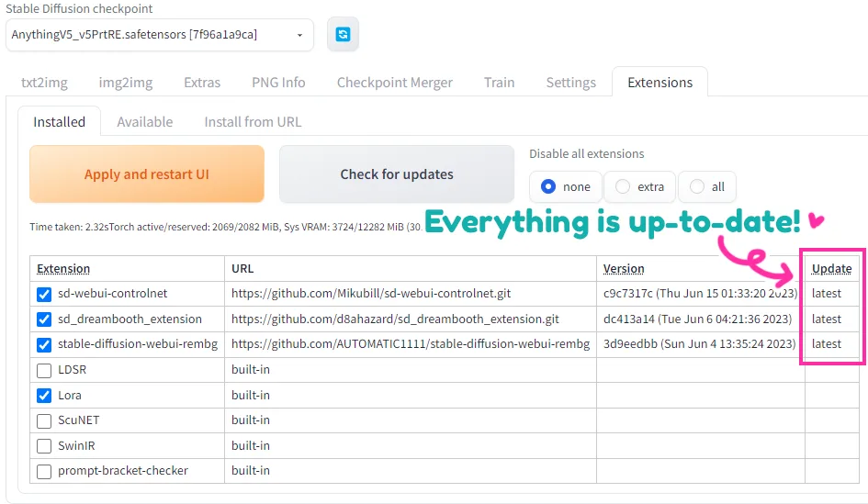Click version 3d9eedbb of rembg
The width and height of the screenshot is (868, 504).
click(700, 343)
